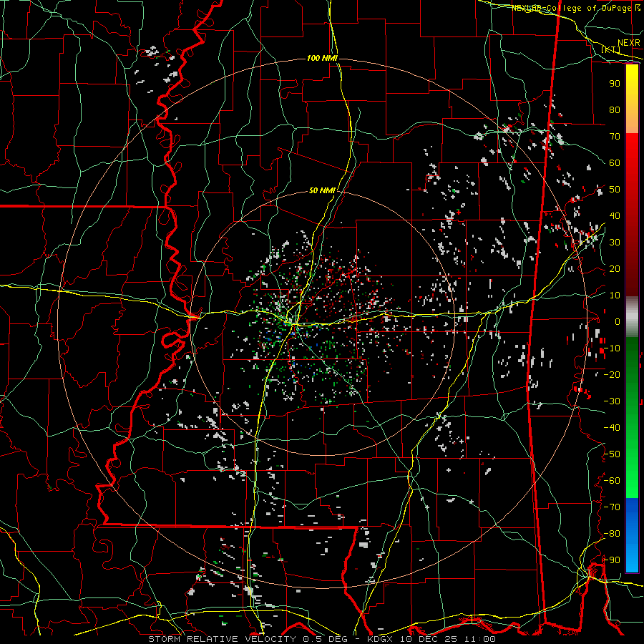This screenshot has width=644, height=644.
Task: Click the -30 value on velocity scale
Action: pos(612,401)
